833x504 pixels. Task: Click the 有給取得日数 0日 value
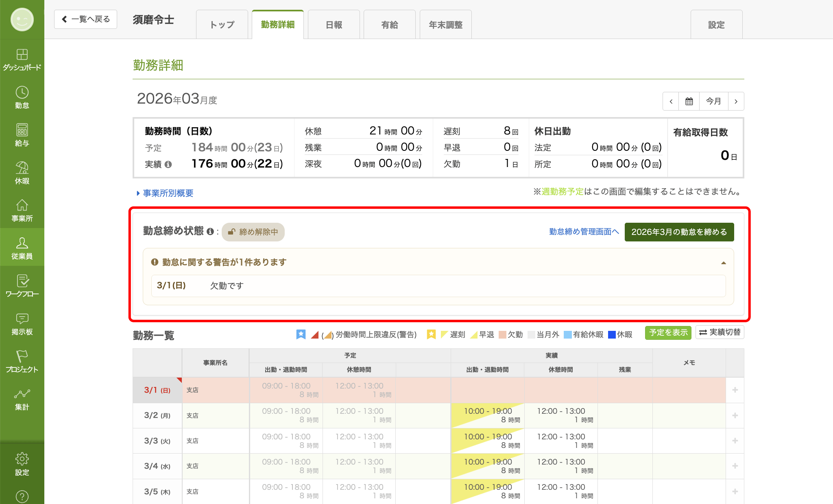[729, 155]
